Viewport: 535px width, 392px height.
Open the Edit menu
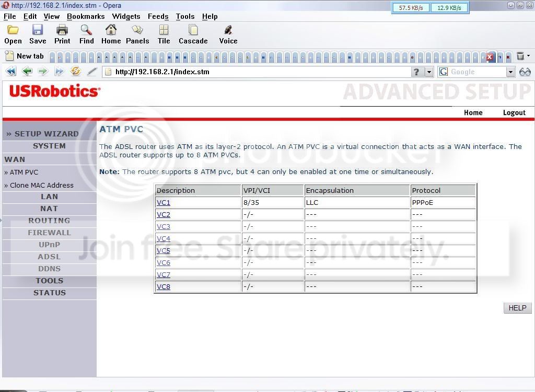[30, 16]
